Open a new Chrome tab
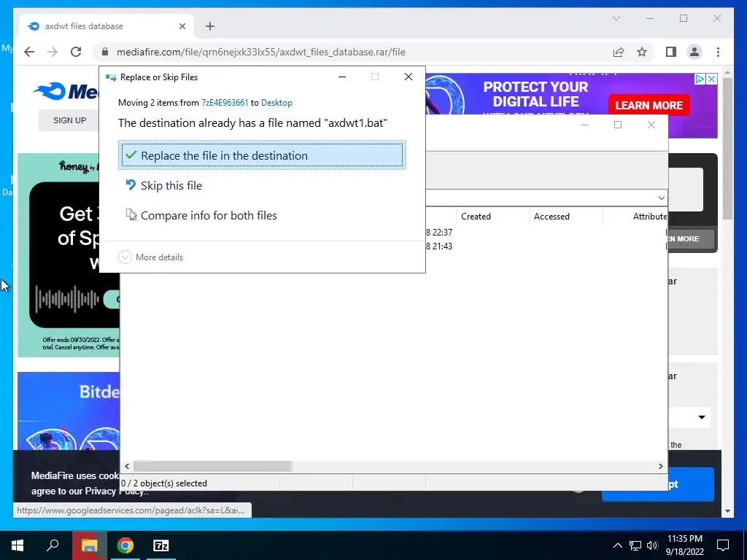The image size is (747, 560). pyautogui.click(x=210, y=26)
